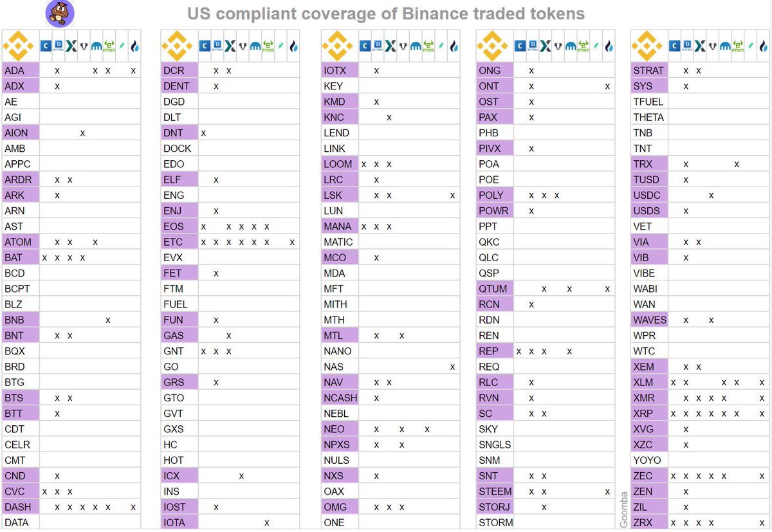Click the Huobi flame logo above the ADA table
772x532 pixels.
(134, 46)
